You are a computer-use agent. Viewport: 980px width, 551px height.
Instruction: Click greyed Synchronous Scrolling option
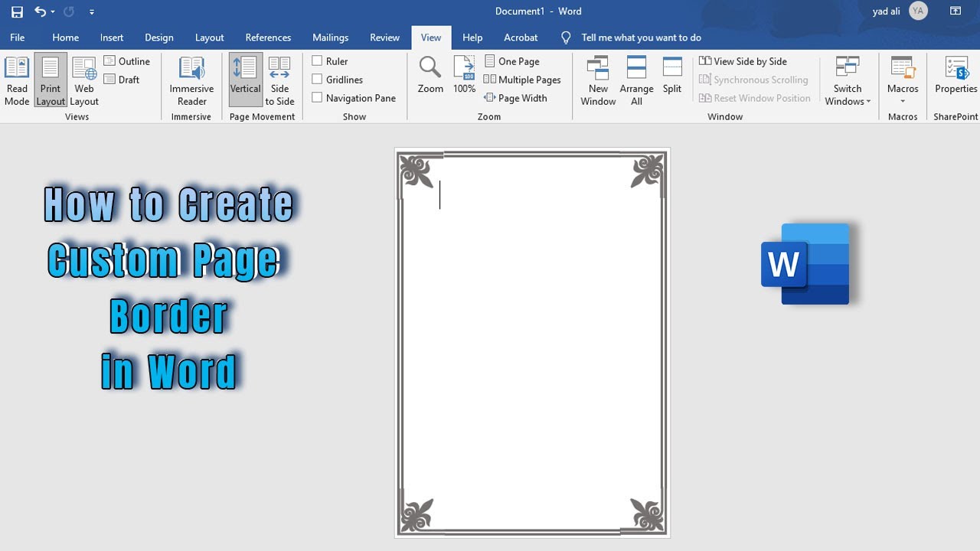tap(754, 80)
